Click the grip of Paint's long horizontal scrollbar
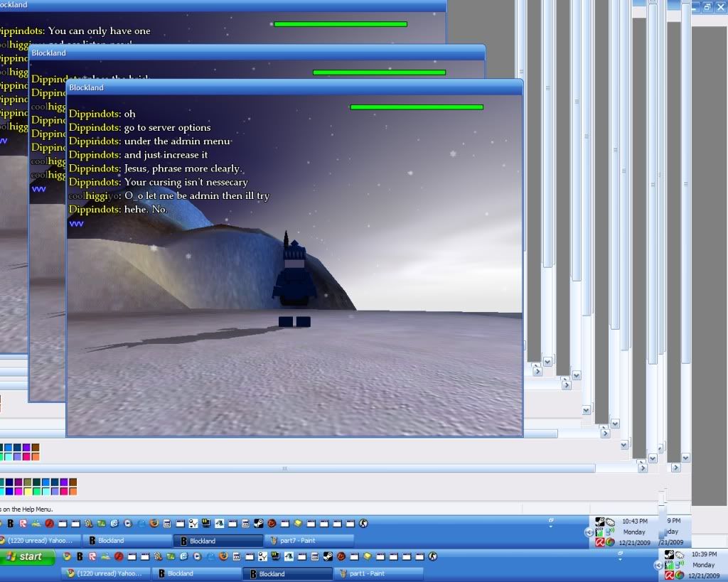The height and width of the screenshot is (582, 728). (284, 468)
